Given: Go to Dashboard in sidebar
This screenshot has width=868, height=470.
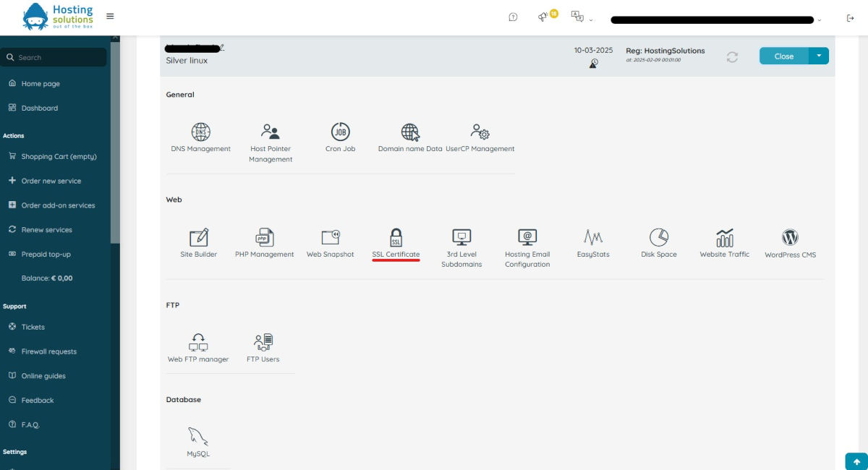Looking at the screenshot, I should [x=40, y=108].
